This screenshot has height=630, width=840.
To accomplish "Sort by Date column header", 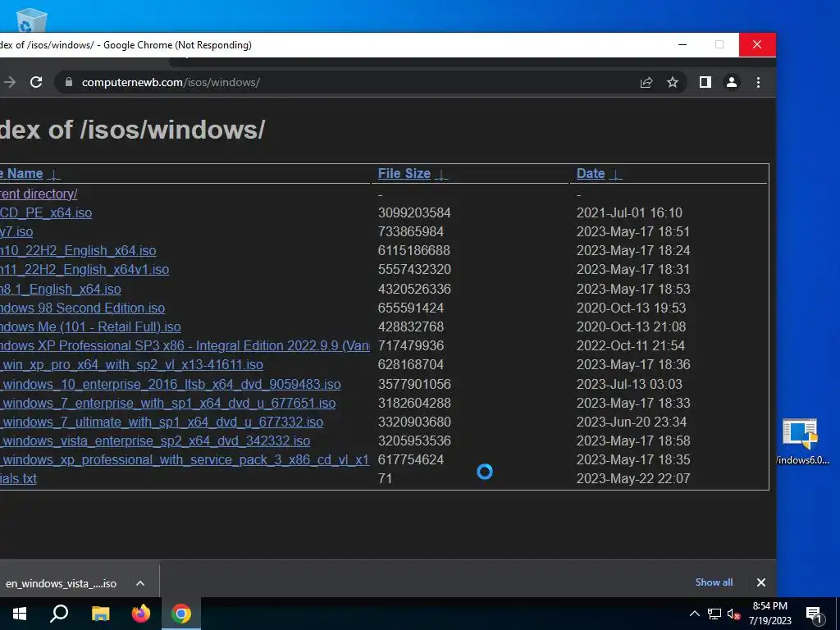I will (x=591, y=174).
